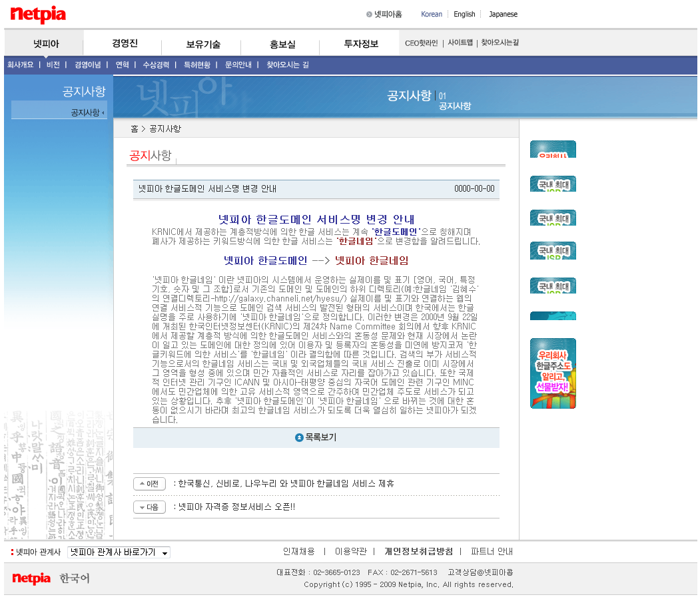The height and width of the screenshot is (613, 700).
Task: Go to previous post with 이전 button
Action: coord(149,484)
